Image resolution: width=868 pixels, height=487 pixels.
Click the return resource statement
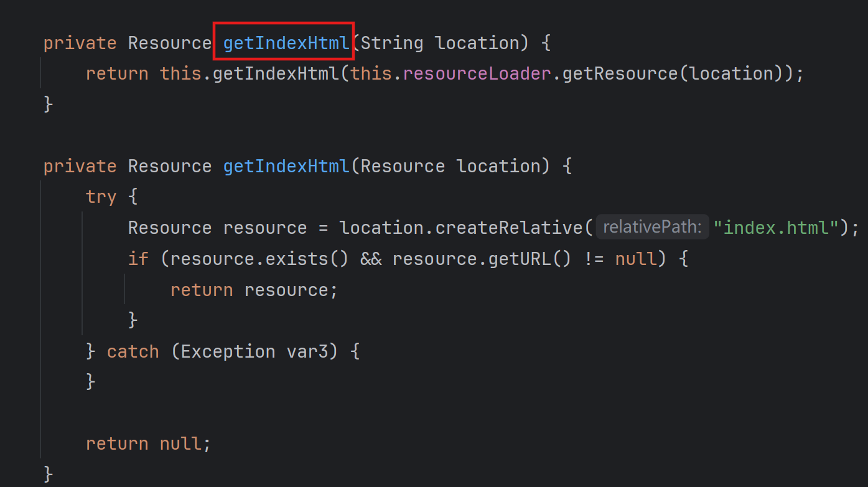click(x=253, y=289)
